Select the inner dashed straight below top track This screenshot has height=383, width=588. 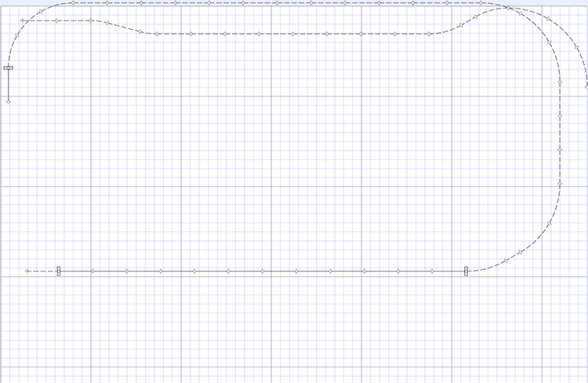pos(290,34)
